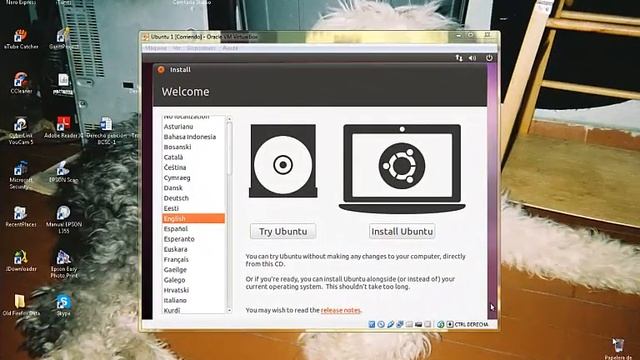Open the Ubuntu sound volume indicator
This screenshot has height=360, width=640.
pos(473,58)
